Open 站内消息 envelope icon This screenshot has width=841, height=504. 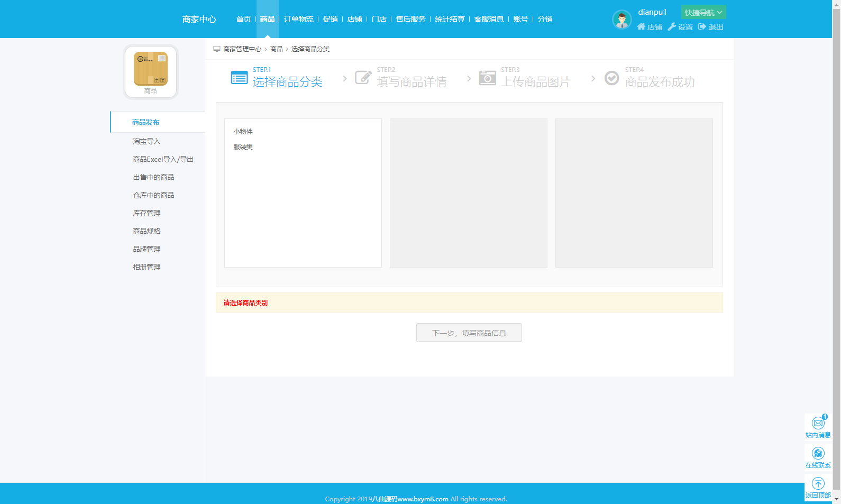(818, 423)
